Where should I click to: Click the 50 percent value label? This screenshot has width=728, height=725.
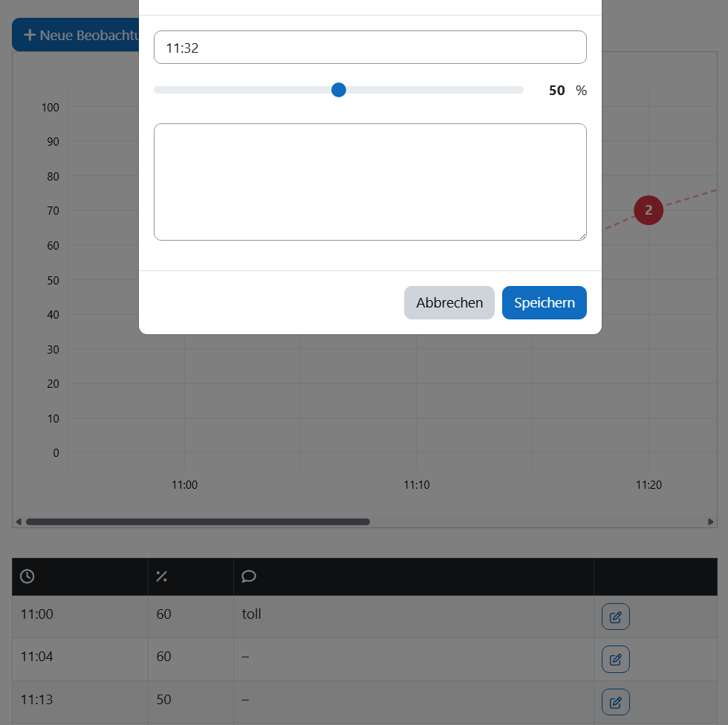(x=556, y=91)
